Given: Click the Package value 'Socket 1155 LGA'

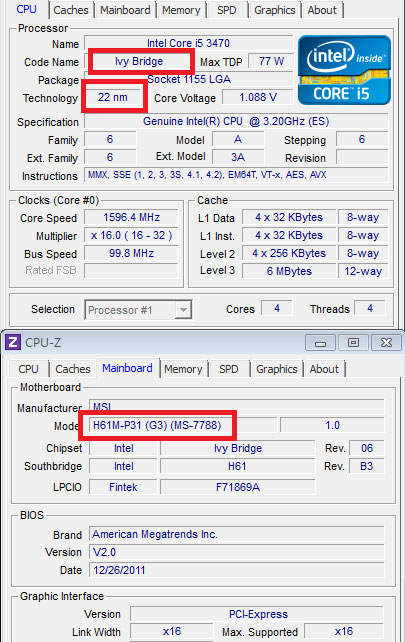Looking at the screenshot, I should [189, 79].
